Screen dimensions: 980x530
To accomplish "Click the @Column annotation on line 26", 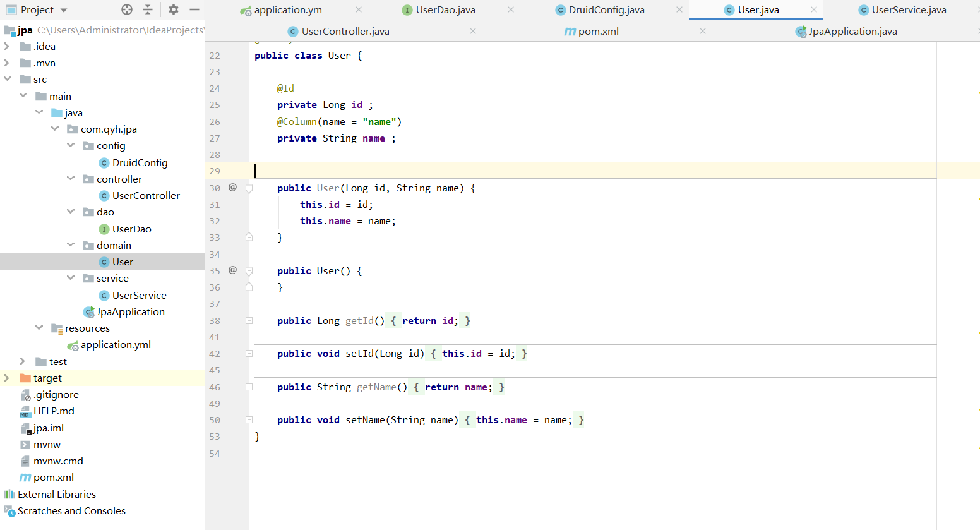I will pyautogui.click(x=297, y=122).
